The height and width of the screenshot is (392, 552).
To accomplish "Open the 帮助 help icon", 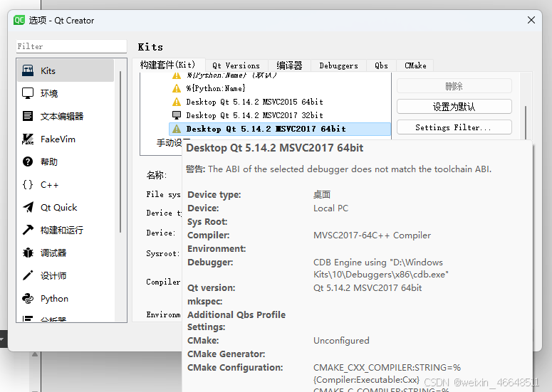I will 28,162.
